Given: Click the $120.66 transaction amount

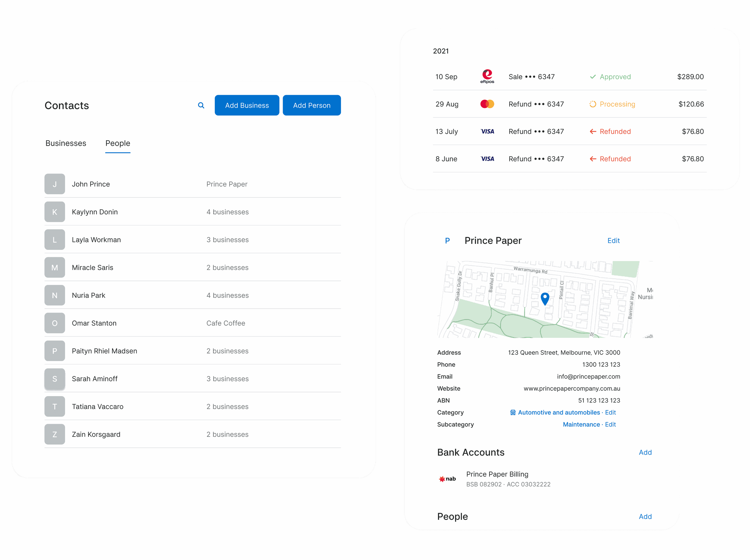Looking at the screenshot, I should point(691,104).
